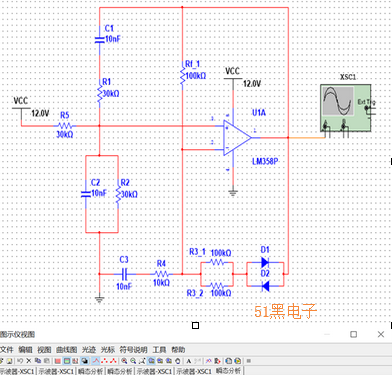Open the 光标 menu
Viewport: 392px width, 375px height.
pos(108,350)
